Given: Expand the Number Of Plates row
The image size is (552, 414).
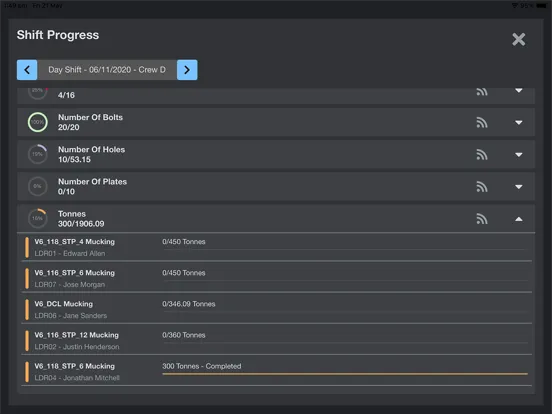Looking at the screenshot, I should [x=519, y=187].
